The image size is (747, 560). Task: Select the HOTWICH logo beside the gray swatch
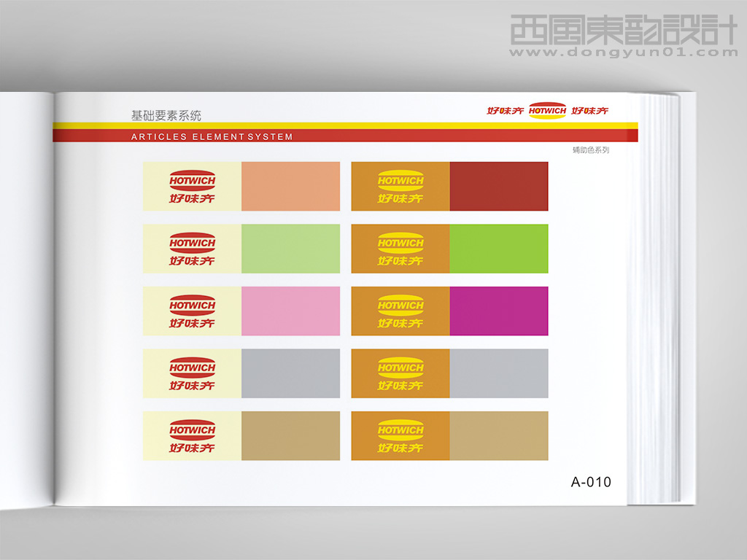pyautogui.click(x=191, y=373)
